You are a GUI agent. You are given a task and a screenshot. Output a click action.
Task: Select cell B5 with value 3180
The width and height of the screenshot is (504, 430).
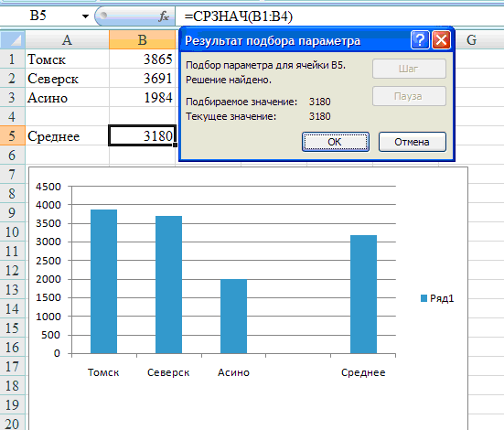tap(142, 136)
